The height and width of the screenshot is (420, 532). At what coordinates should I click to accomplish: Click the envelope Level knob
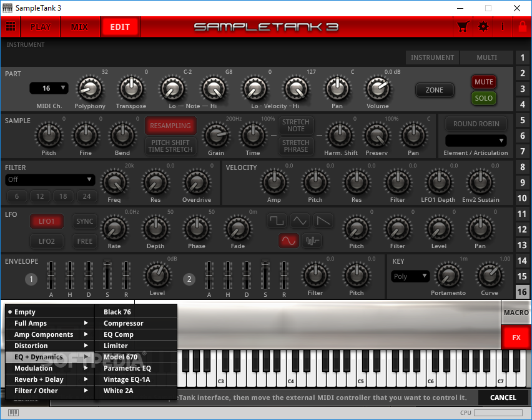coord(157,276)
